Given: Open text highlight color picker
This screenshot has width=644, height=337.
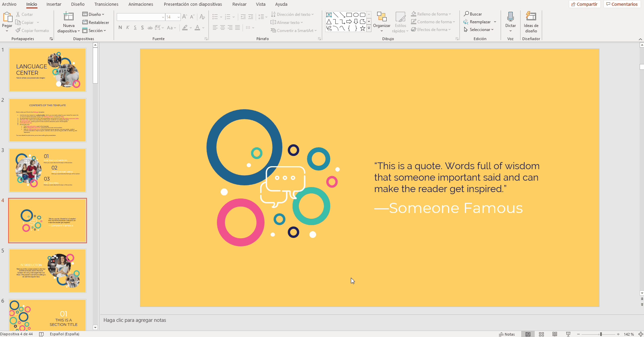Looking at the screenshot, I should [185, 28].
